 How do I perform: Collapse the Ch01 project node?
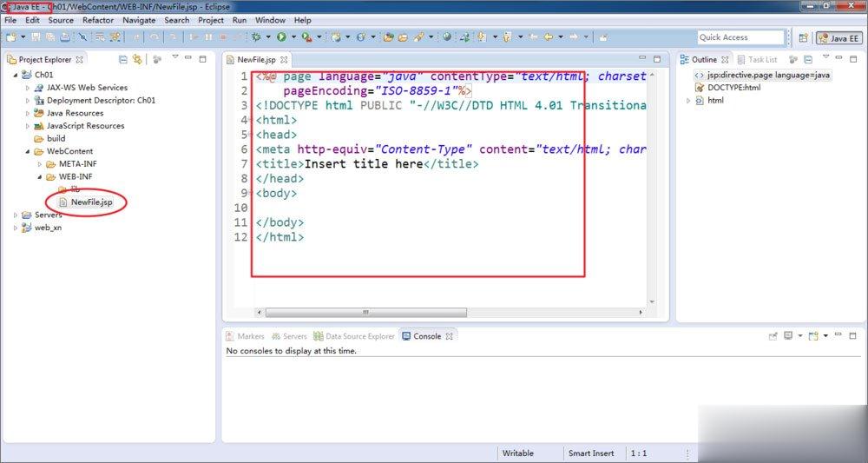[16, 75]
